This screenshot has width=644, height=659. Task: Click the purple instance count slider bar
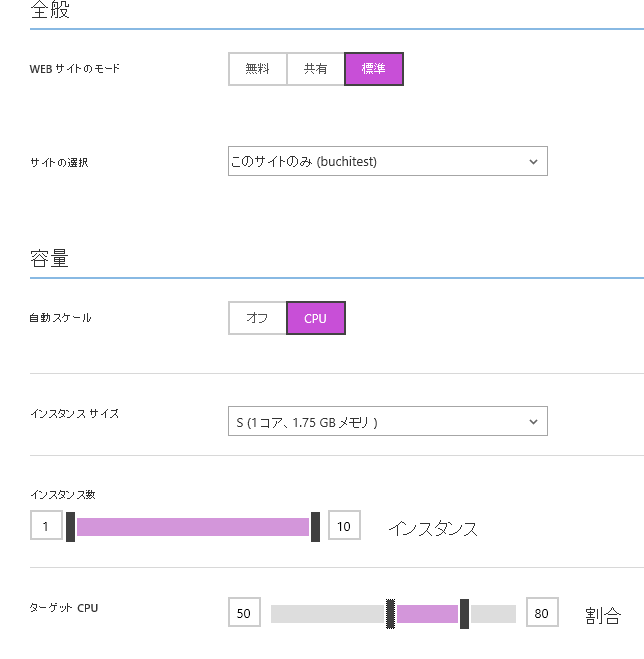[192, 526]
